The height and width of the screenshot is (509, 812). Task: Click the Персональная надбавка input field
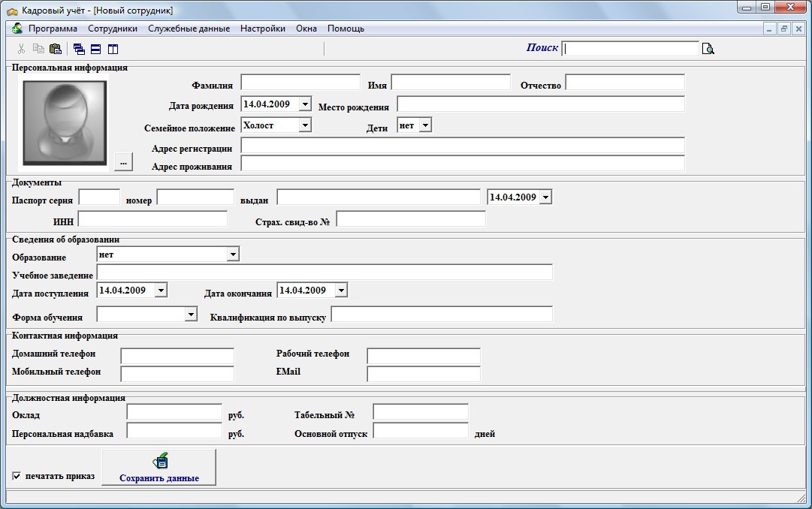174,431
